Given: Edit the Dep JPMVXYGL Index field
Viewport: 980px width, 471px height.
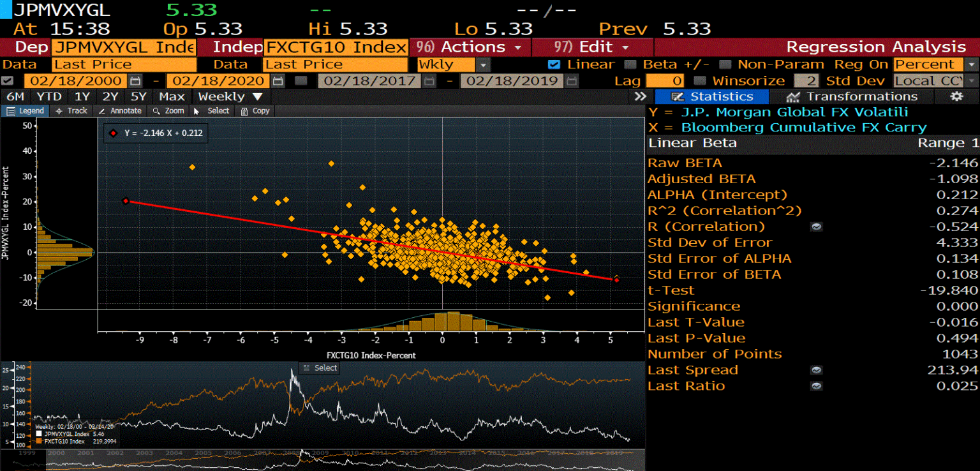Looking at the screenshot, I should (x=124, y=47).
